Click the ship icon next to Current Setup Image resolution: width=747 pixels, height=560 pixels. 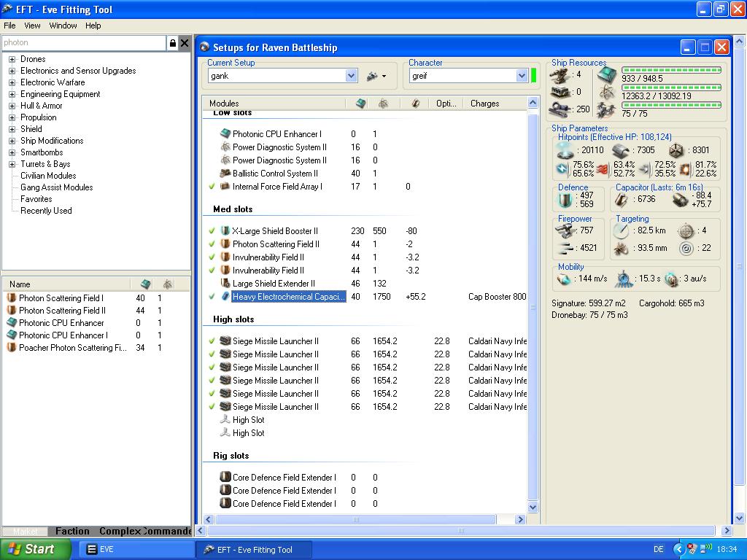coord(373,76)
